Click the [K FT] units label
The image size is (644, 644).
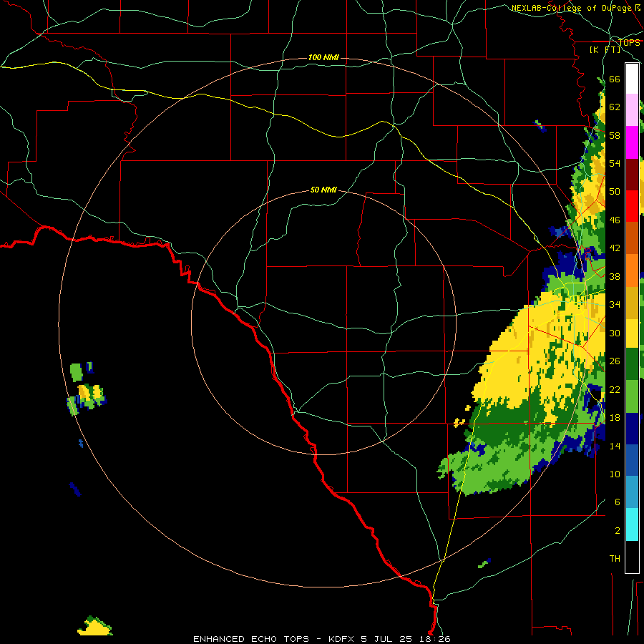(x=605, y=50)
